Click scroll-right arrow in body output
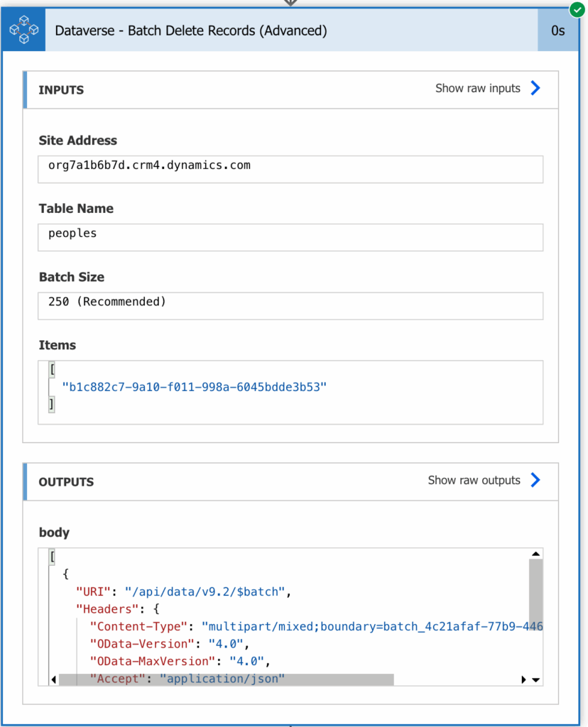This screenshot has width=588, height=727. pos(523,679)
